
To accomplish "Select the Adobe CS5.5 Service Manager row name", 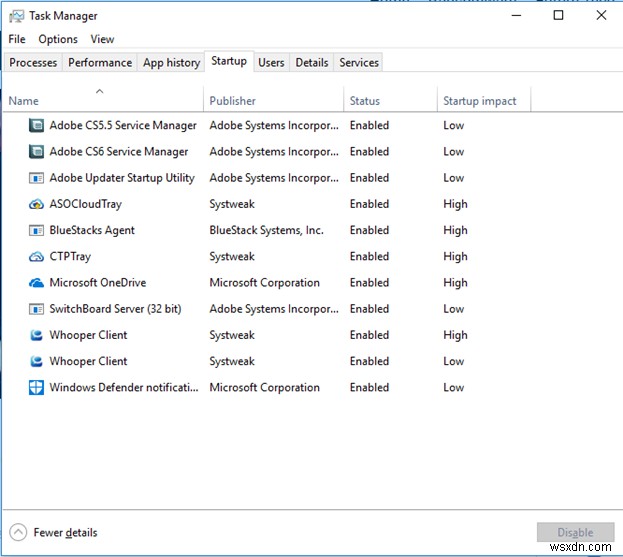I will pos(123,126).
